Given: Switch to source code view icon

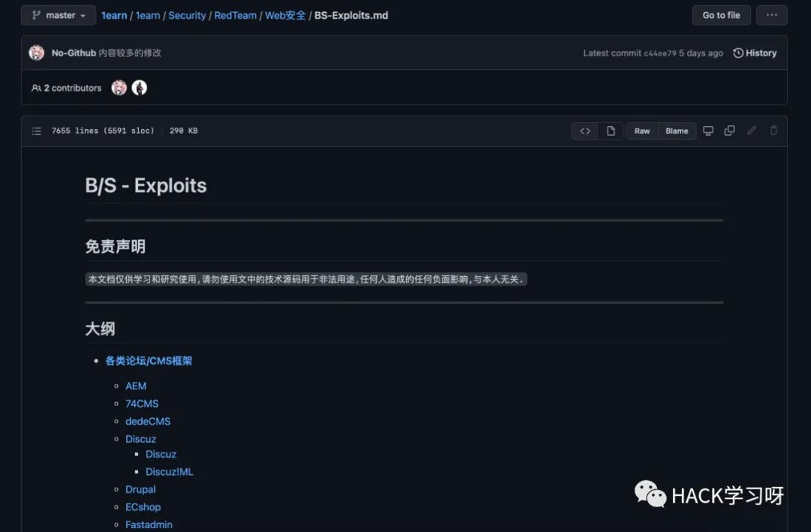Looking at the screenshot, I should (585, 131).
